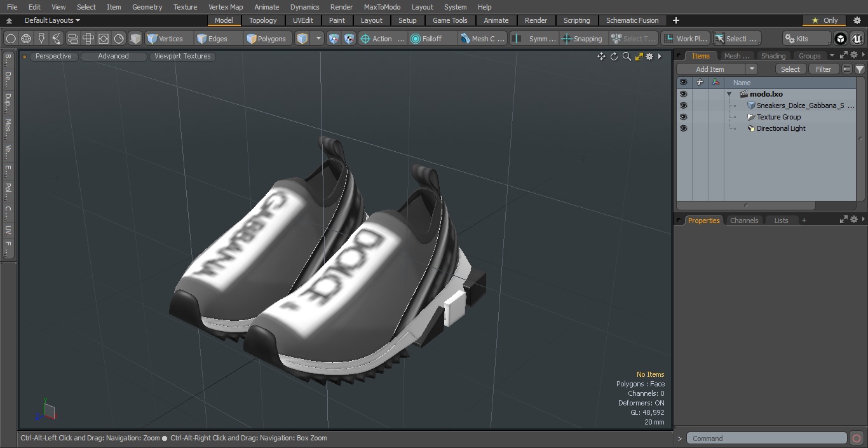Switch to the Topology layout tab
This screenshot has height=448, width=868.
click(x=262, y=20)
